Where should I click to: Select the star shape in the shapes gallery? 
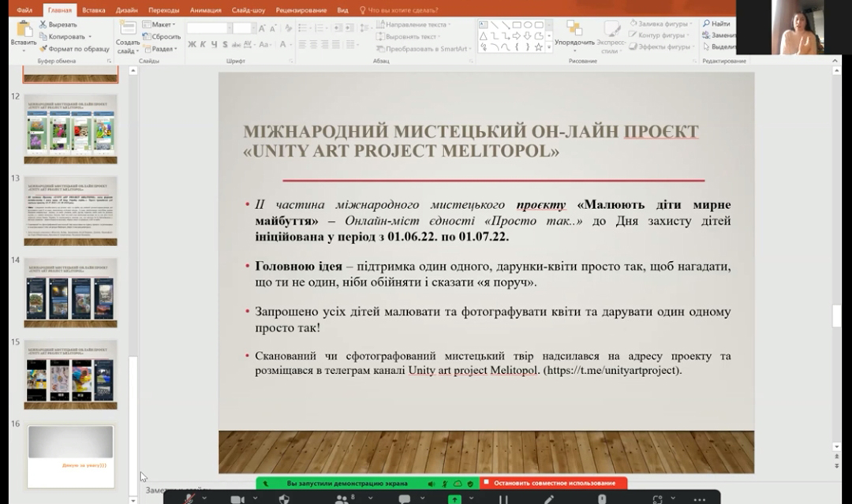pos(539,47)
